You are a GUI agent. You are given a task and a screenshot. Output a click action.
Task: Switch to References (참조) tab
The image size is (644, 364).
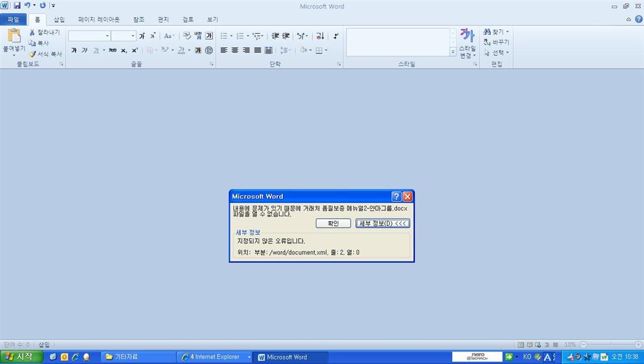click(139, 20)
